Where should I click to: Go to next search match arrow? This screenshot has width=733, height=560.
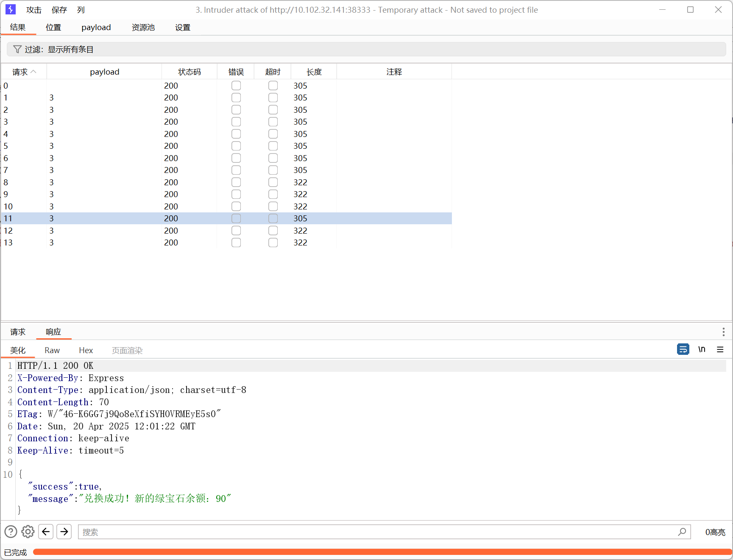point(64,532)
